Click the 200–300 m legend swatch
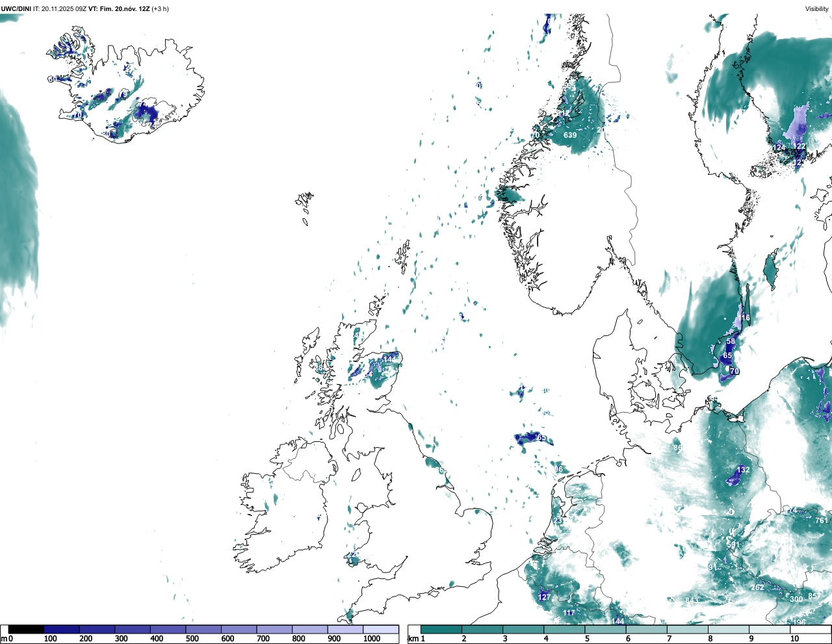Screen dimensions: 832x644 click(x=97, y=629)
